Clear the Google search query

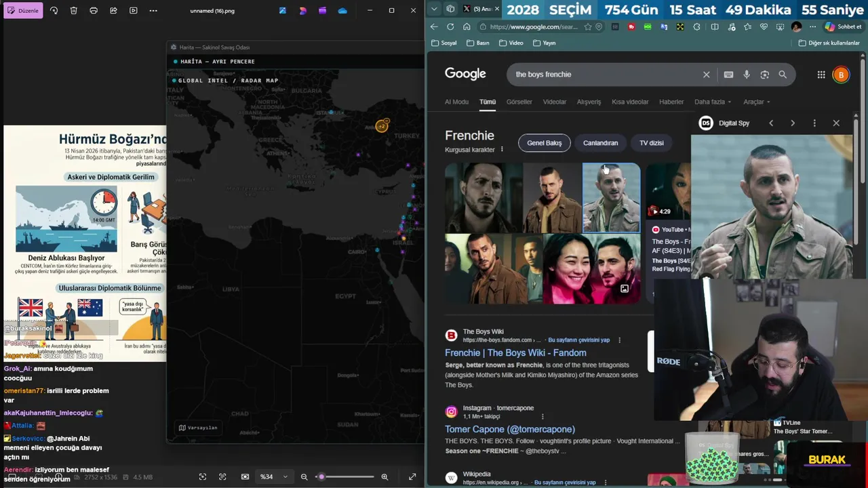(706, 75)
